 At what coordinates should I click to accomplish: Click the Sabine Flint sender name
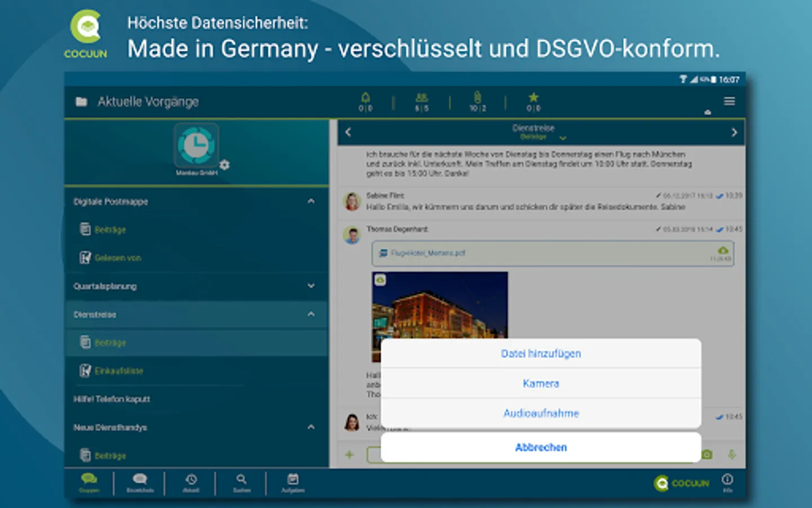click(x=385, y=195)
